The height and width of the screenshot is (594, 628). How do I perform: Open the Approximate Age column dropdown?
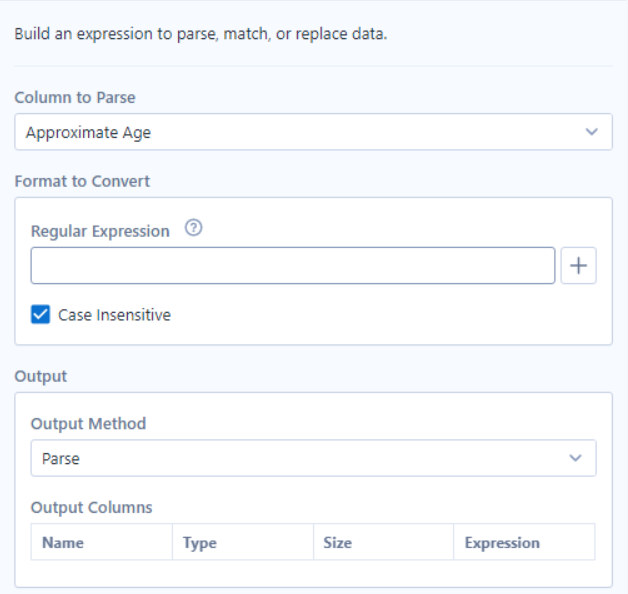pos(313,132)
